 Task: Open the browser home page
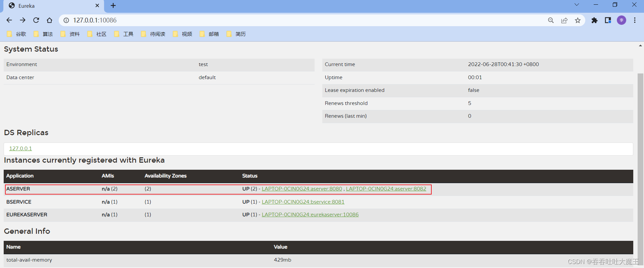point(49,20)
